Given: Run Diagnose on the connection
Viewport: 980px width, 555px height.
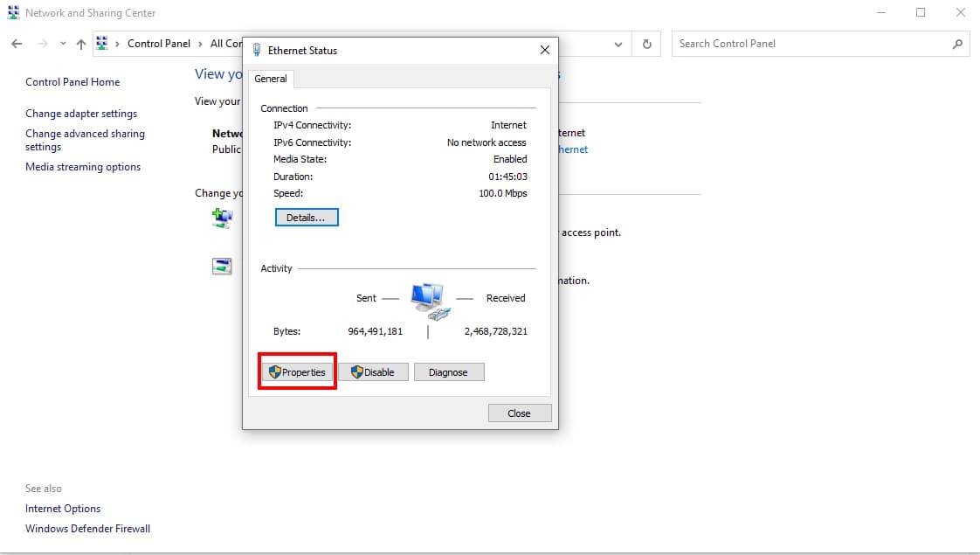Looking at the screenshot, I should pos(449,372).
